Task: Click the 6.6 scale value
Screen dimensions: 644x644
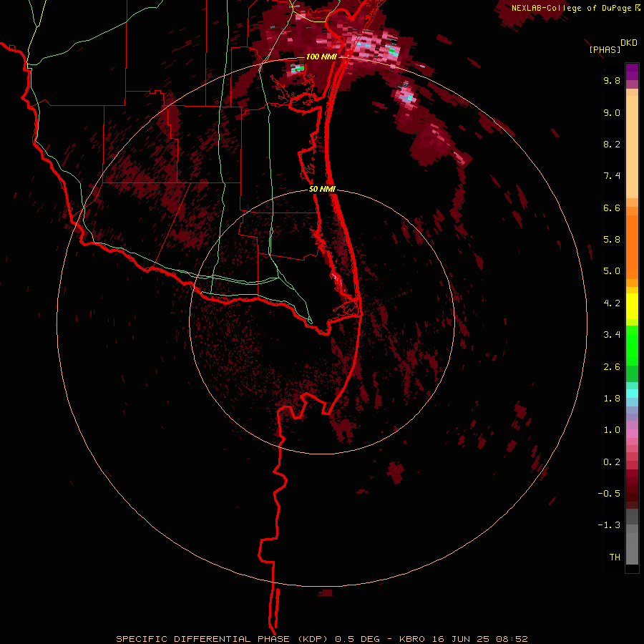Action: pos(612,208)
